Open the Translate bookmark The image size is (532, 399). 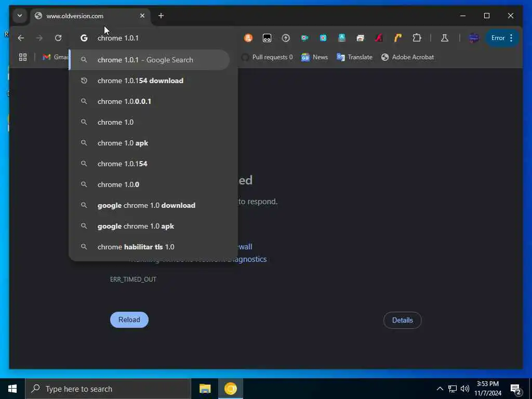[354, 57]
